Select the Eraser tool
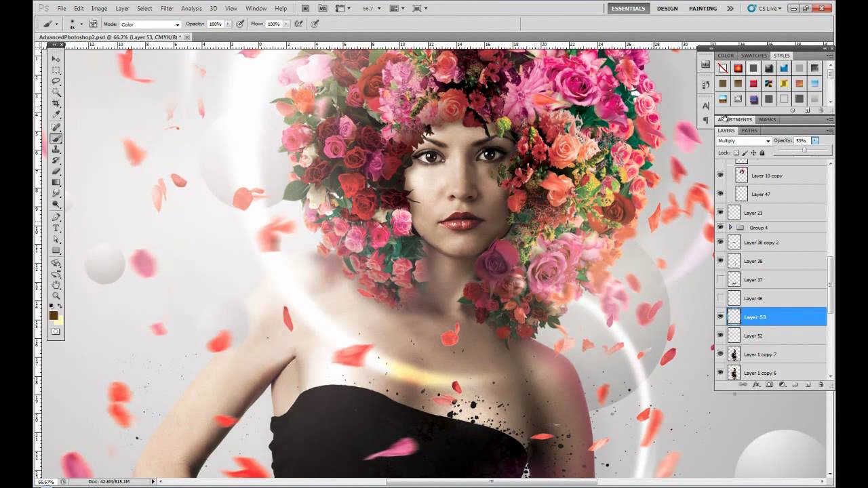The image size is (868, 488). click(x=56, y=171)
